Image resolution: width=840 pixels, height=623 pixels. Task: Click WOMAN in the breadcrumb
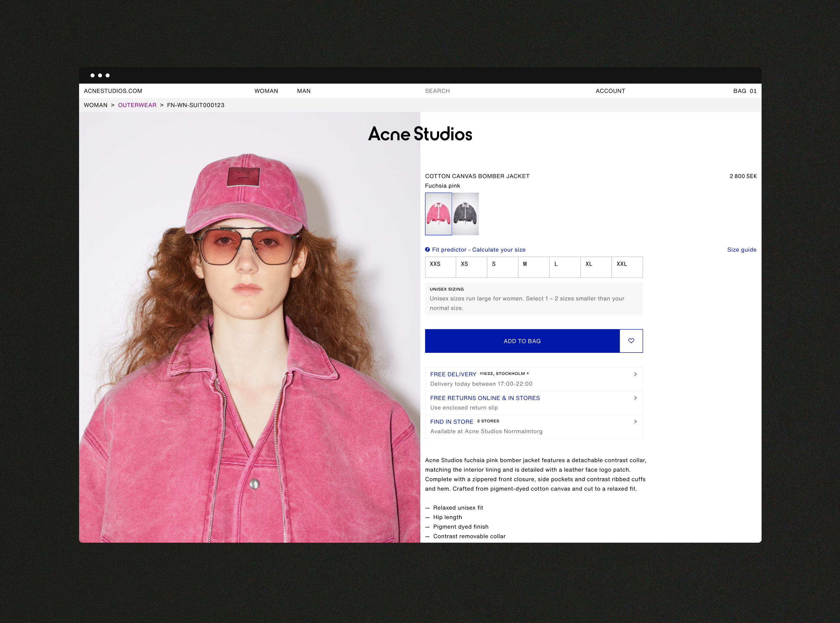point(95,105)
